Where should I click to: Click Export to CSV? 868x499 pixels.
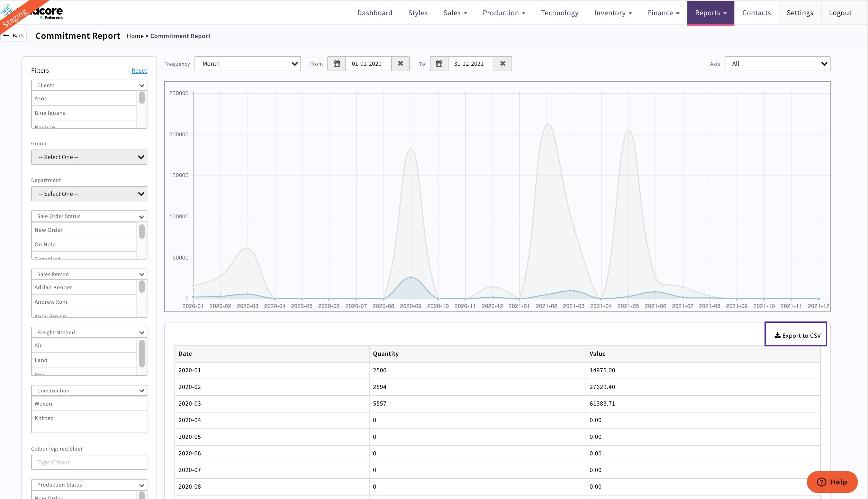click(796, 335)
